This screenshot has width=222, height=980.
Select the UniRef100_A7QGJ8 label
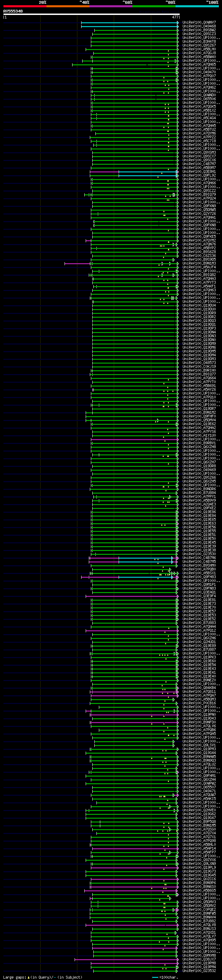(199, 53)
